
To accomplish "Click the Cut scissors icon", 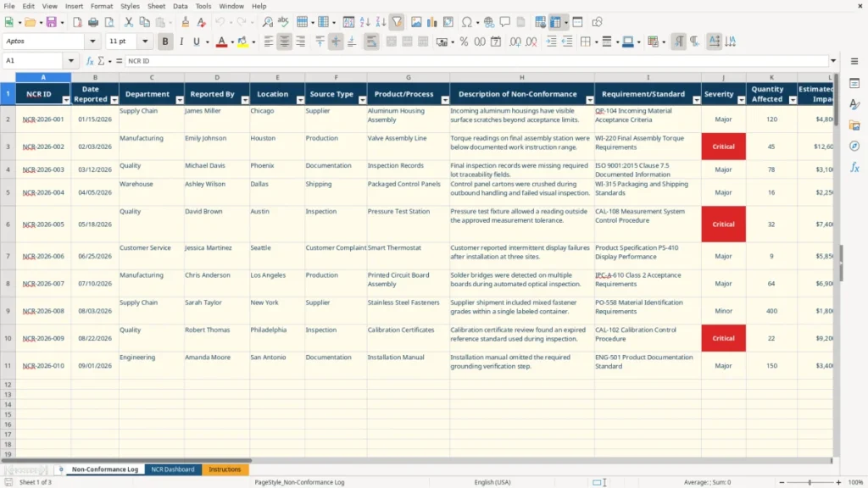I will pos(129,22).
